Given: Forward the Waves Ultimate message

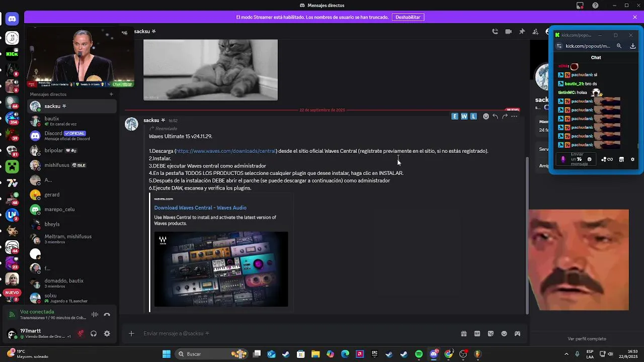Looking at the screenshot, I should (505, 116).
